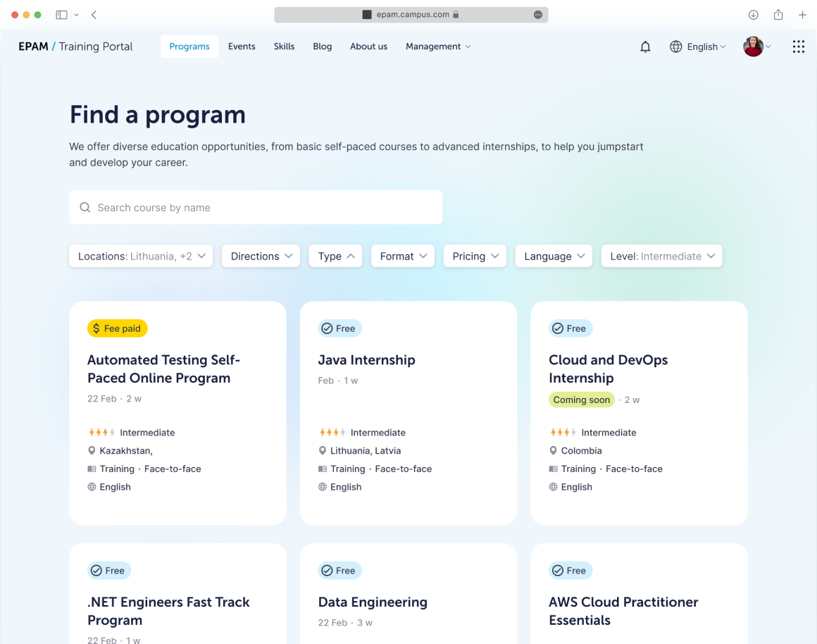This screenshot has height=644, width=817.
Task: Click the Fee paid badge
Action: click(x=117, y=328)
